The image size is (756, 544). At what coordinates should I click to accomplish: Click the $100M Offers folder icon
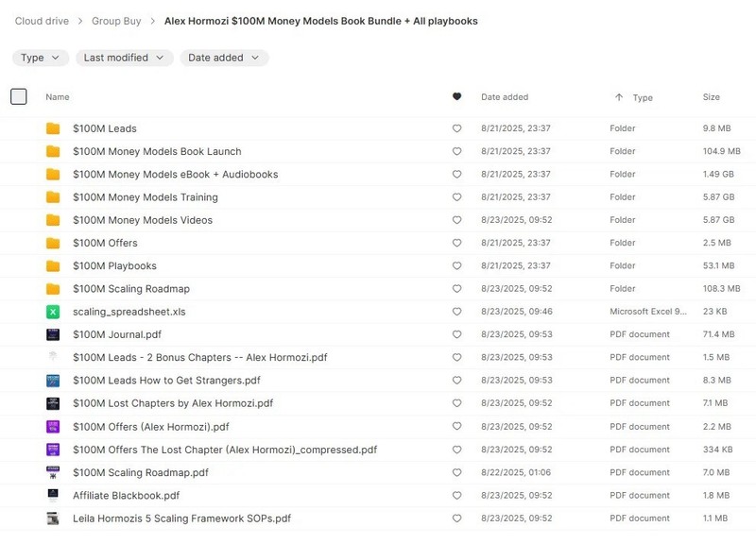point(53,243)
